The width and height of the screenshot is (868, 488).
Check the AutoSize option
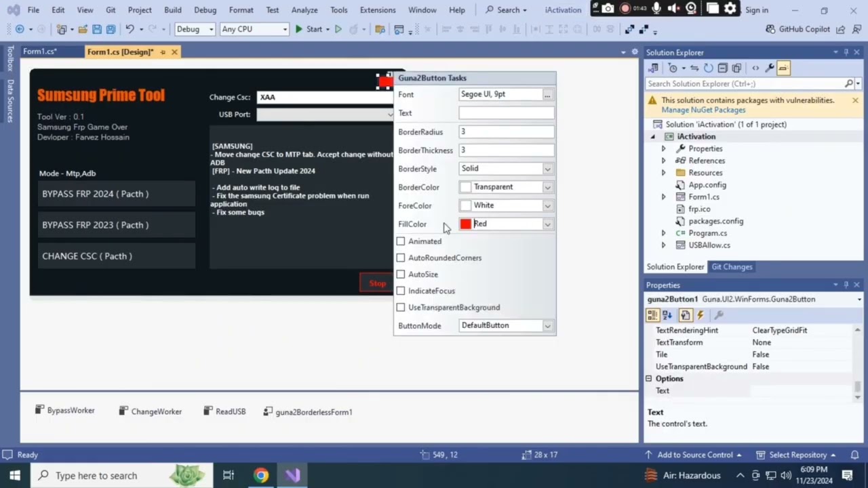(x=401, y=274)
